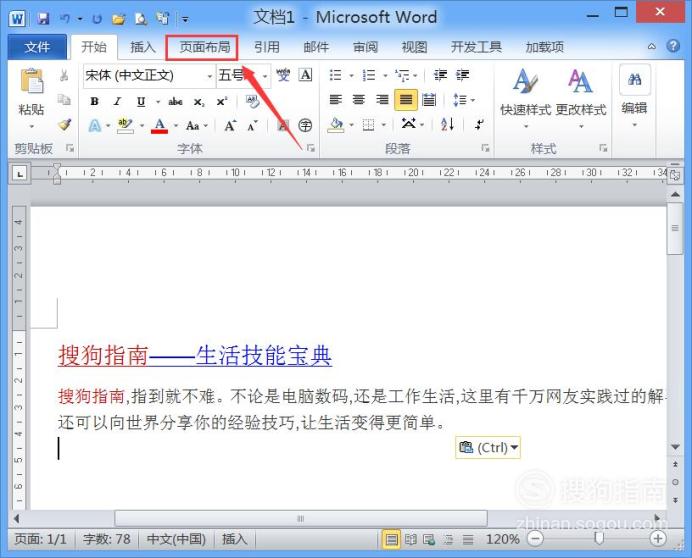Viewport: 692px width, 558px height.
Task: Click the 编辑 Editing button
Action: point(635,98)
